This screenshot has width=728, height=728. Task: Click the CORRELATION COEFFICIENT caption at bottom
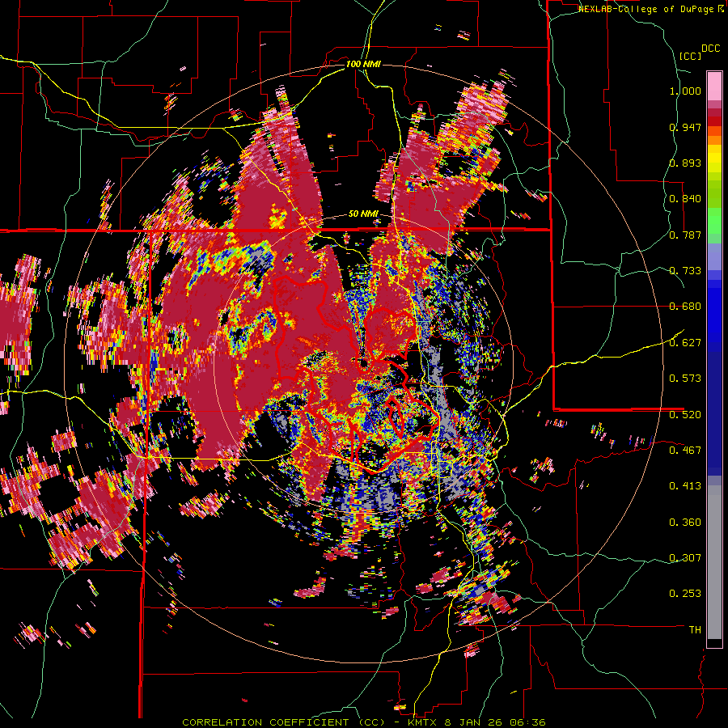[x=363, y=722]
